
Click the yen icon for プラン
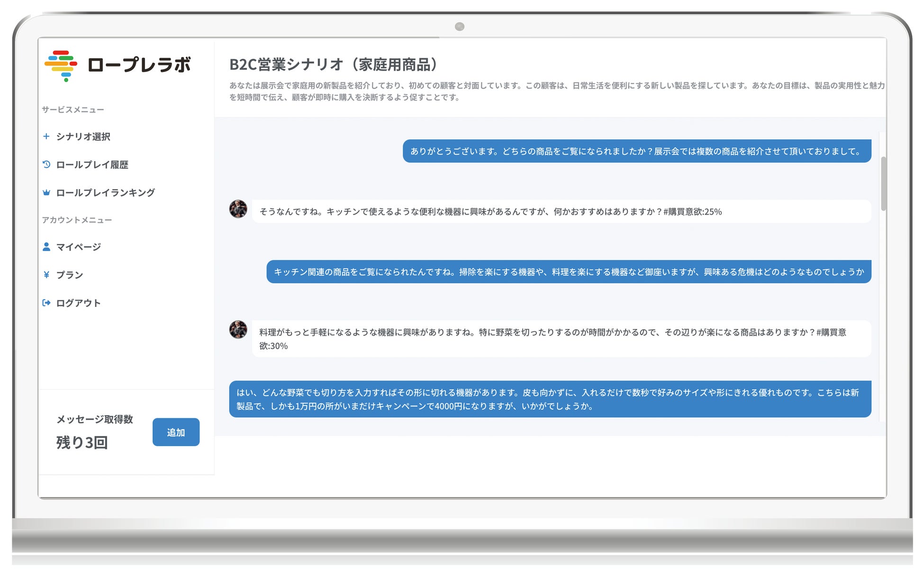coord(46,275)
